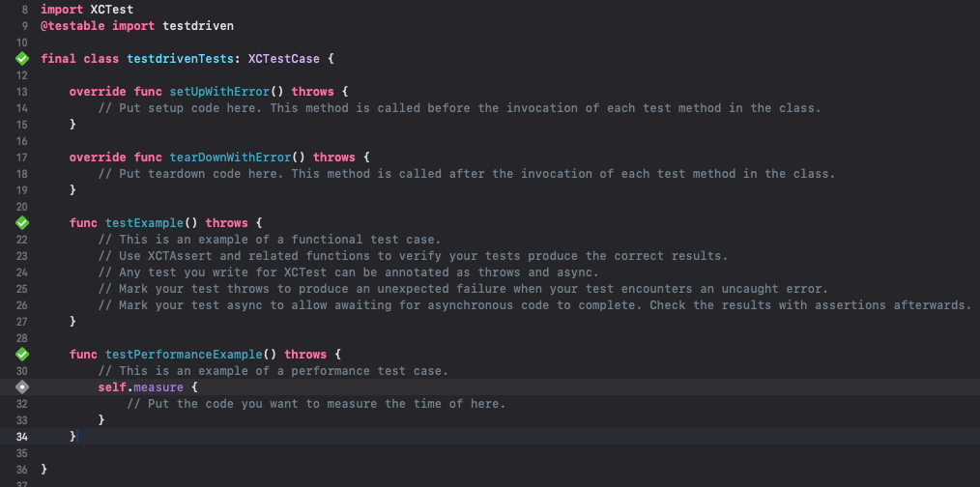
Task: Click the testExample function name
Action: pos(144,222)
